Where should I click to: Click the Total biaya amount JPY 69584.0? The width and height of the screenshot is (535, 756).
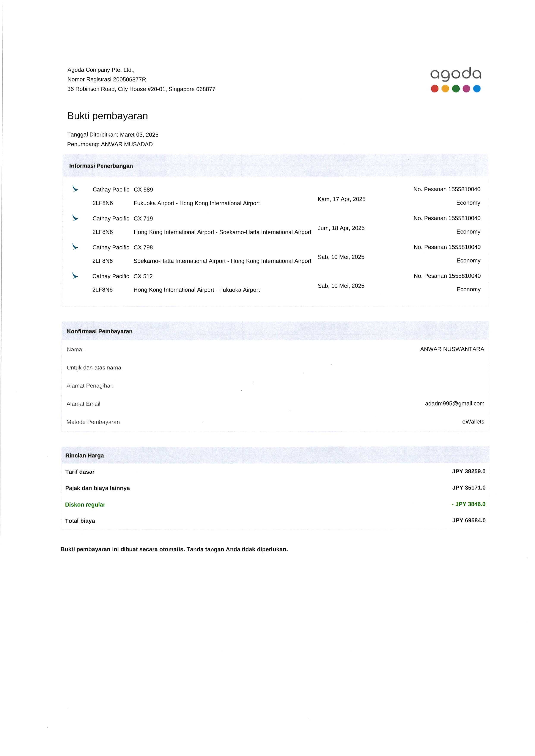click(469, 521)
